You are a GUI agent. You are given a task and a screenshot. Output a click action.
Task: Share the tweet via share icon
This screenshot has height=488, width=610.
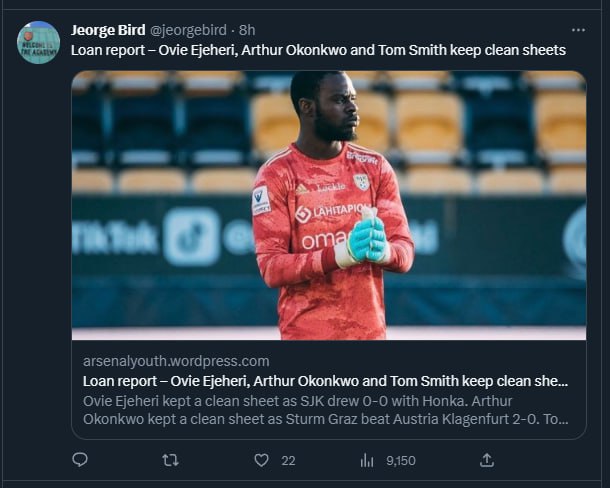point(487,460)
